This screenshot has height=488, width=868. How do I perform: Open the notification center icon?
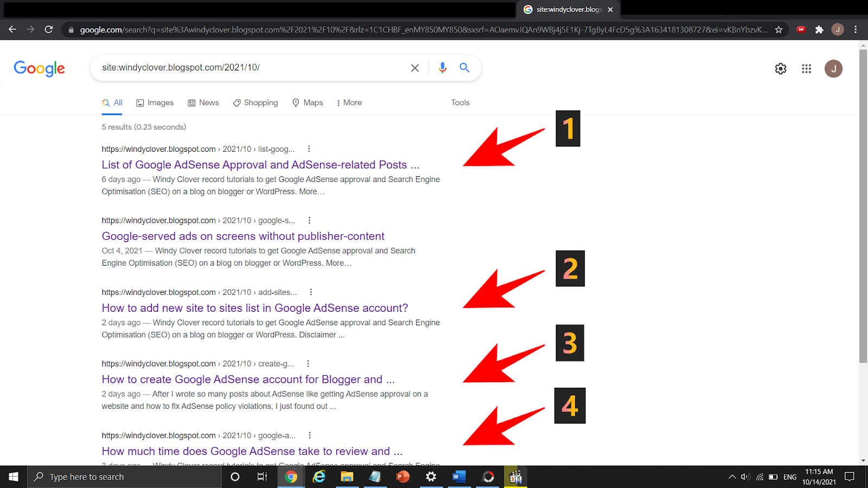(850, 477)
